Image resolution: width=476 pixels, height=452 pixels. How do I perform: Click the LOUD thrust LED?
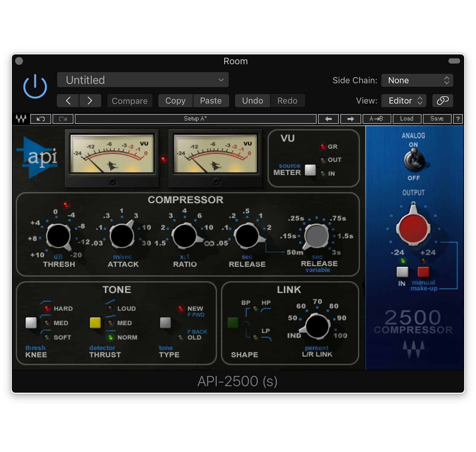(111, 309)
